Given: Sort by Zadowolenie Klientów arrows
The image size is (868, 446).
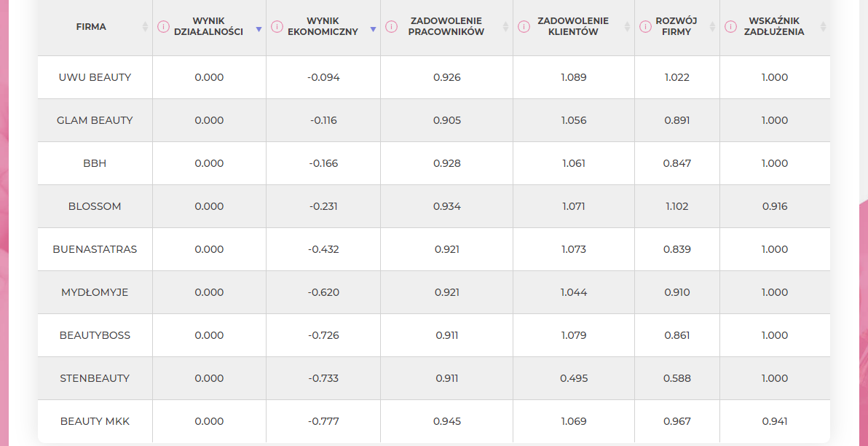Looking at the screenshot, I should (627, 26).
